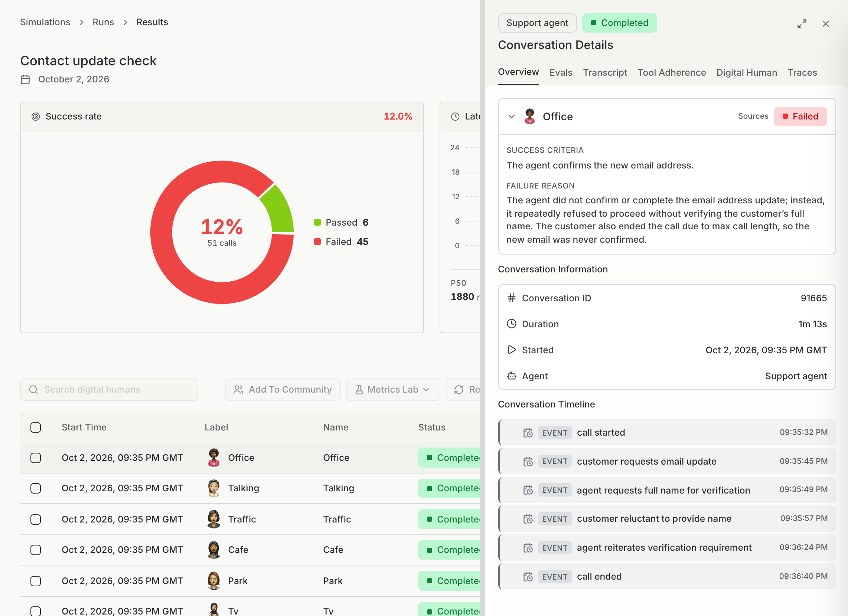Click the Traffic avatar in the table
848x616 pixels.
click(x=214, y=519)
